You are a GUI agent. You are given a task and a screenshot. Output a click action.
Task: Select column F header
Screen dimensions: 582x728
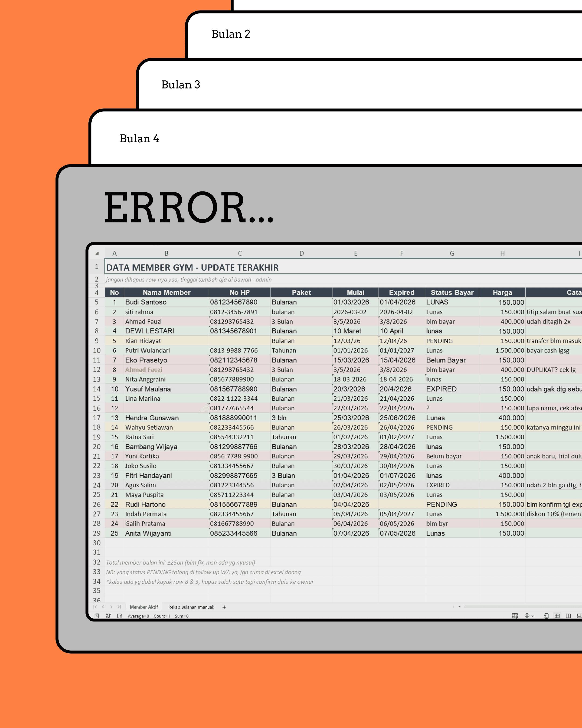(x=402, y=253)
